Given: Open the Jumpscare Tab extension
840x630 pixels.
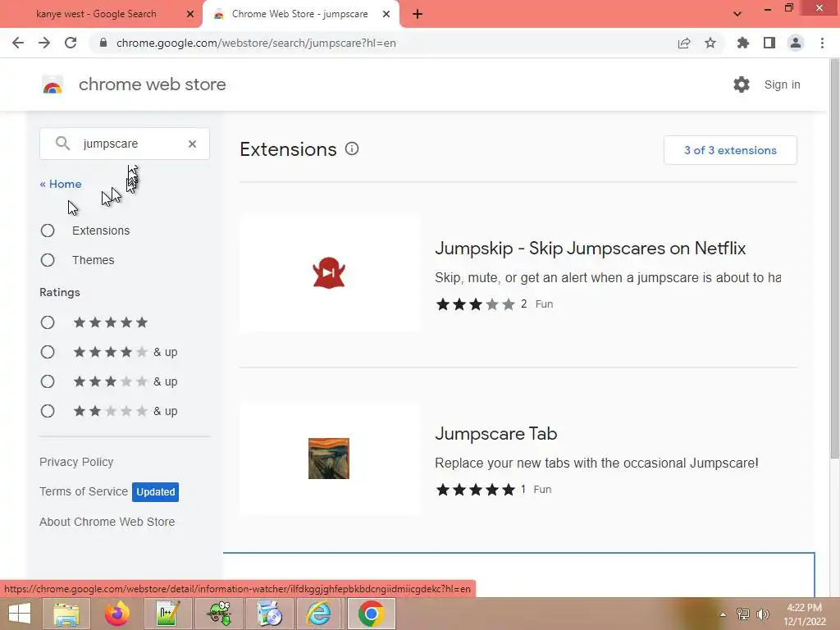Looking at the screenshot, I should 496,433.
